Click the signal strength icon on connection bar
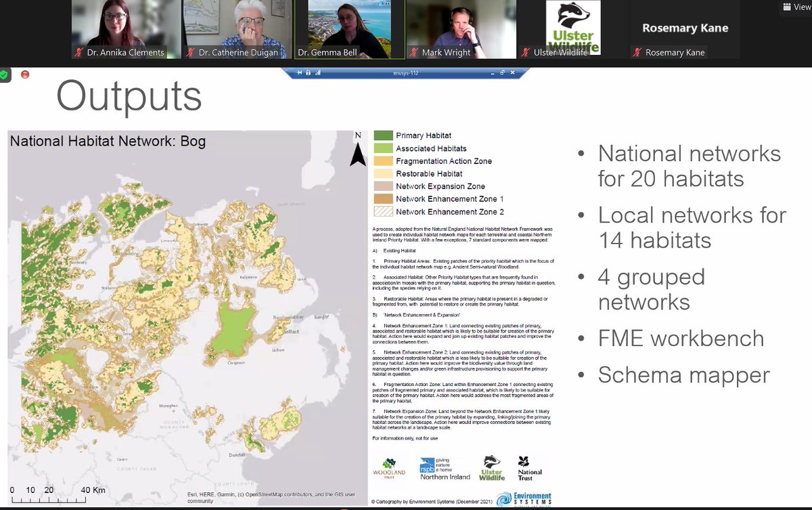This screenshot has height=510, width=812. (x=318, y=72)
